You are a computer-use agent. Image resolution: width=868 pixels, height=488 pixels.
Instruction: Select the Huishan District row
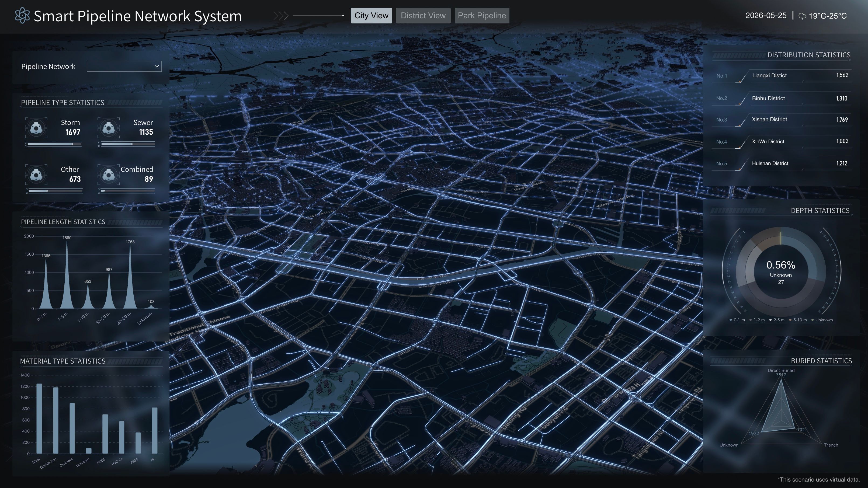(x=782, y=164)
